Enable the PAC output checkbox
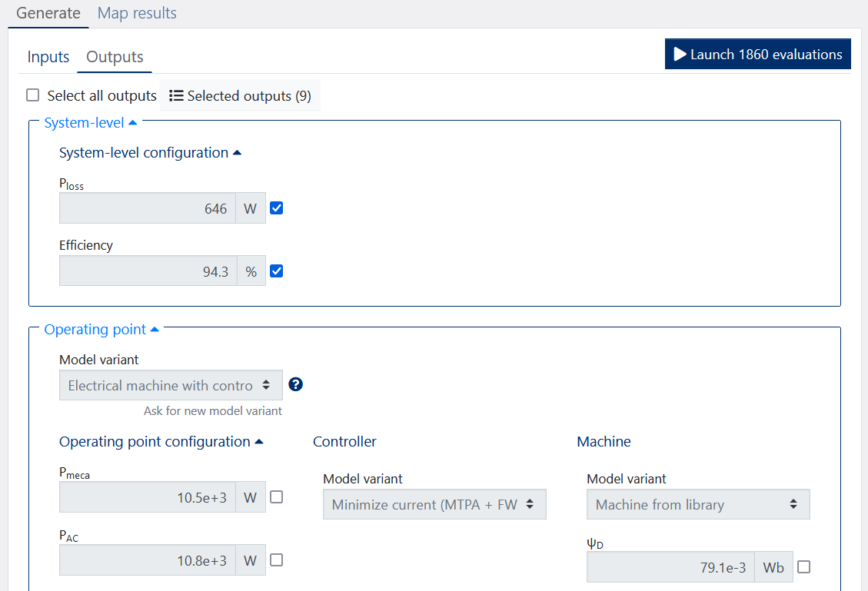Viewport: 868px width, 591px height. (277, 560)
